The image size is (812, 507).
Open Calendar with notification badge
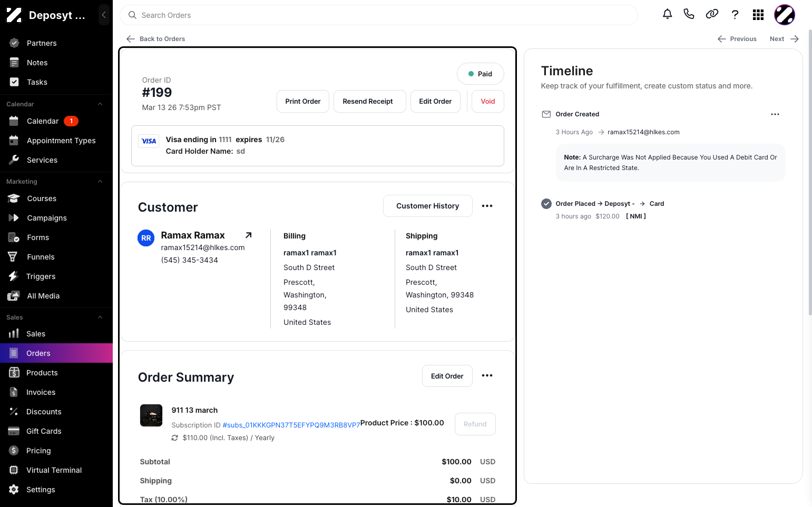(x=56, y=121)
